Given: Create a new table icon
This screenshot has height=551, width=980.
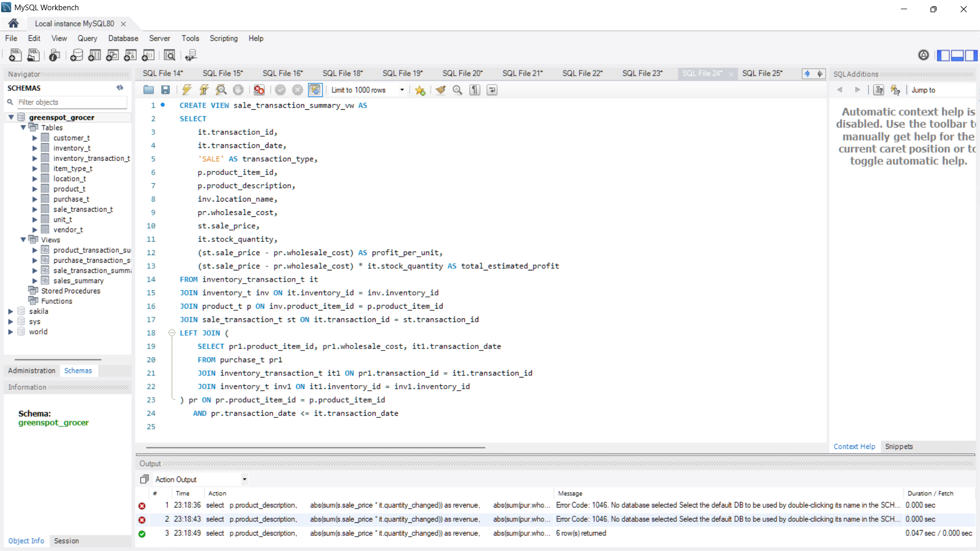Looking at the screenshot, I should click(94, 55).
